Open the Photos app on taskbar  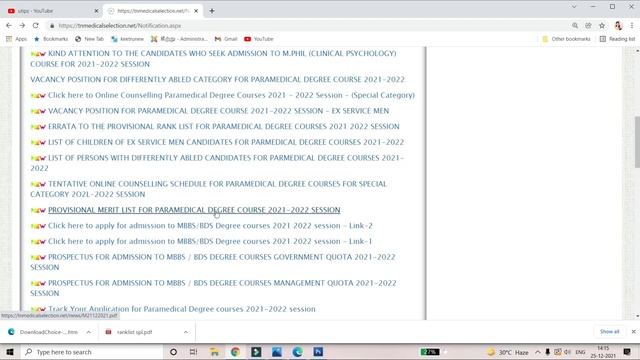pos(277,352)
